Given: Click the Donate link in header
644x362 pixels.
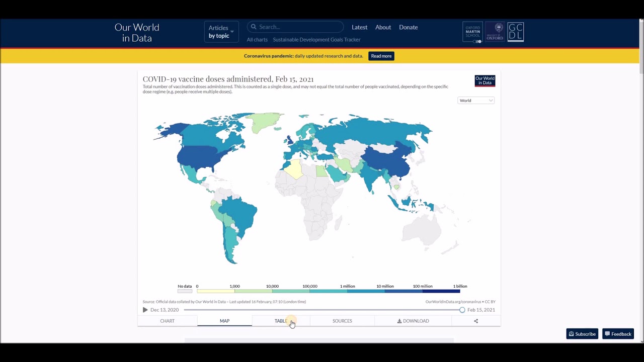Looking at the screenshot, I should [408, 27].
